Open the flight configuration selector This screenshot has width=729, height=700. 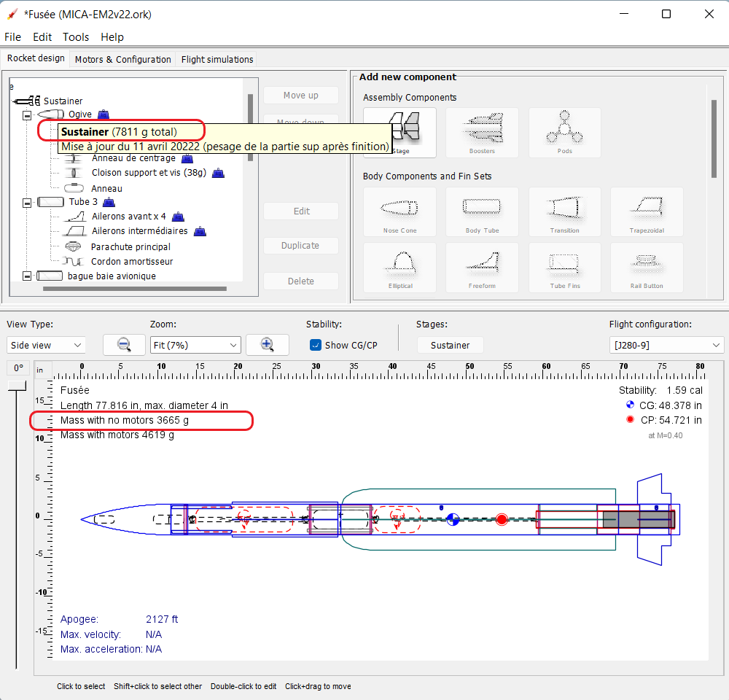coord(666,344)
